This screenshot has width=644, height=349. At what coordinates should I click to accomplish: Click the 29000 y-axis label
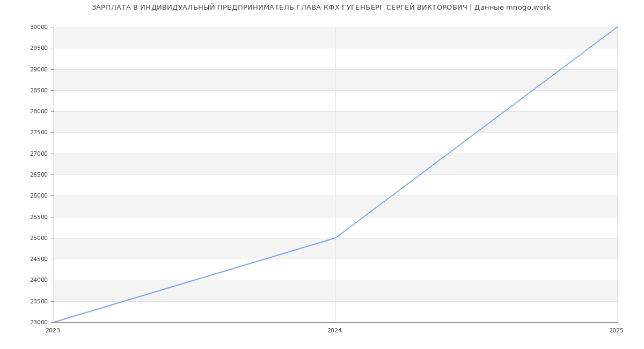click(x=39, y=69)
